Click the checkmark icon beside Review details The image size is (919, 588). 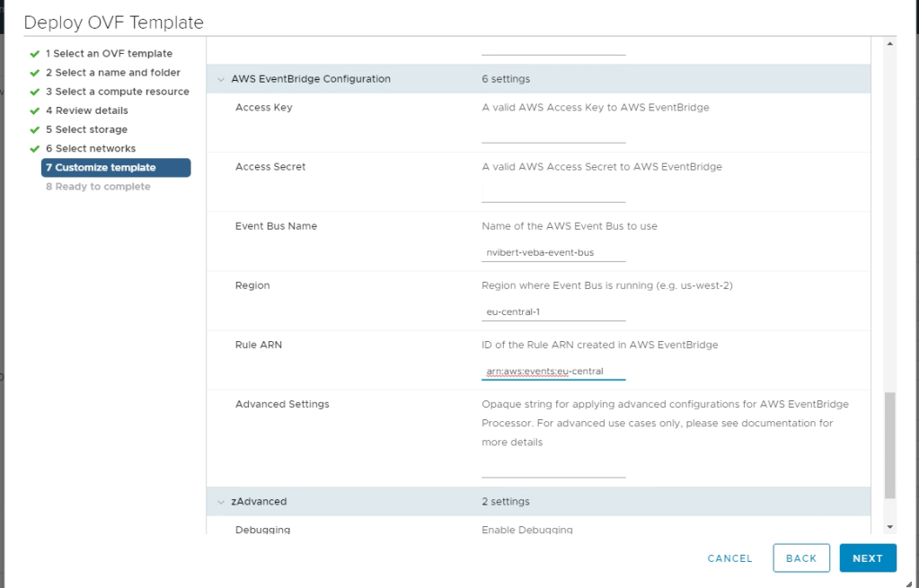(x=34, y=111)
